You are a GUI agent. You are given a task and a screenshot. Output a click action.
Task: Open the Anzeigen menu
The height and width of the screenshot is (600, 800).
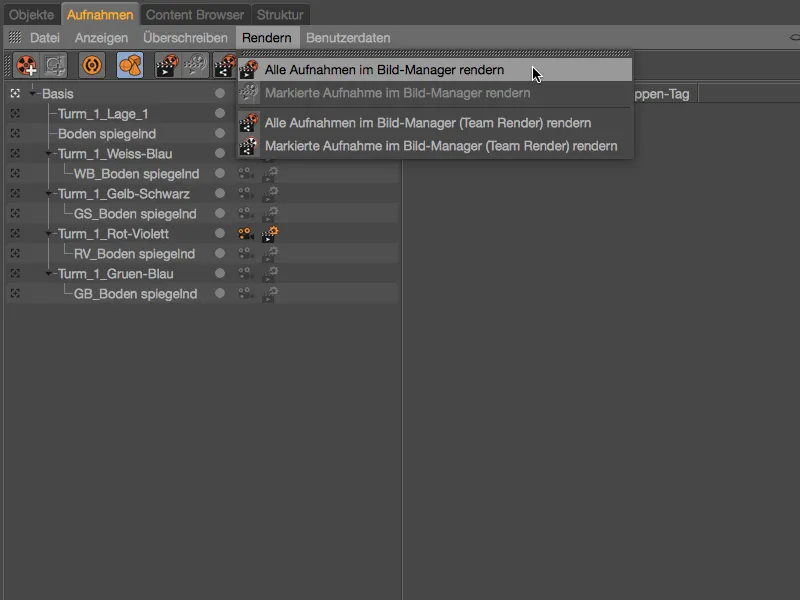pos(101,38)
